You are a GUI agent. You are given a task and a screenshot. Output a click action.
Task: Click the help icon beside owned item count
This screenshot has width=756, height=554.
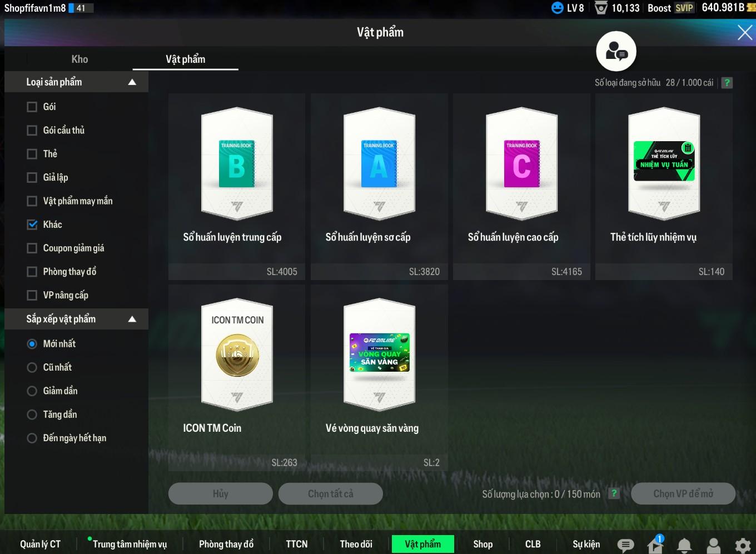pyautogui.click(x=727, y=83)
